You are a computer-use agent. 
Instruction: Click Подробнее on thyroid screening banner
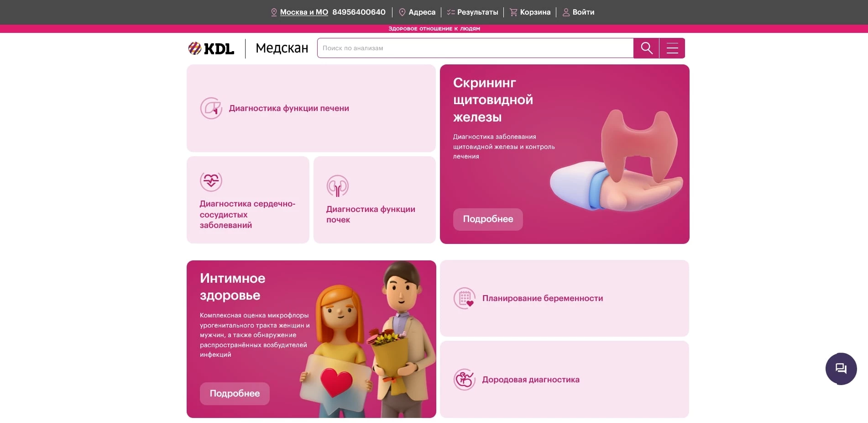click(488, 219)
